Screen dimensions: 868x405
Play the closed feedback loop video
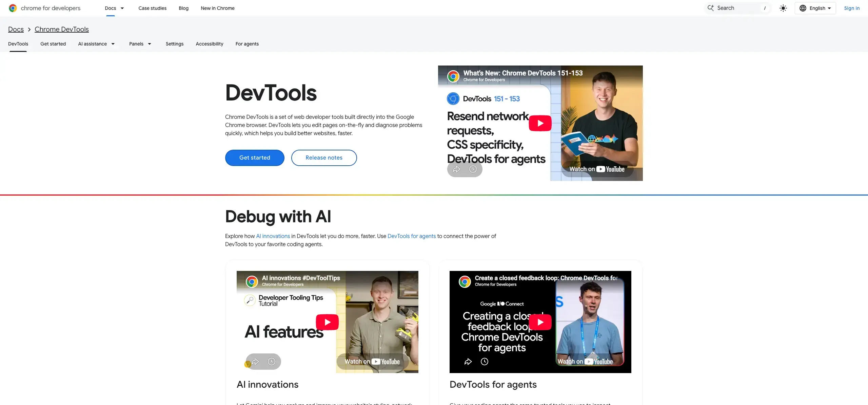click(x=540, y=322)
